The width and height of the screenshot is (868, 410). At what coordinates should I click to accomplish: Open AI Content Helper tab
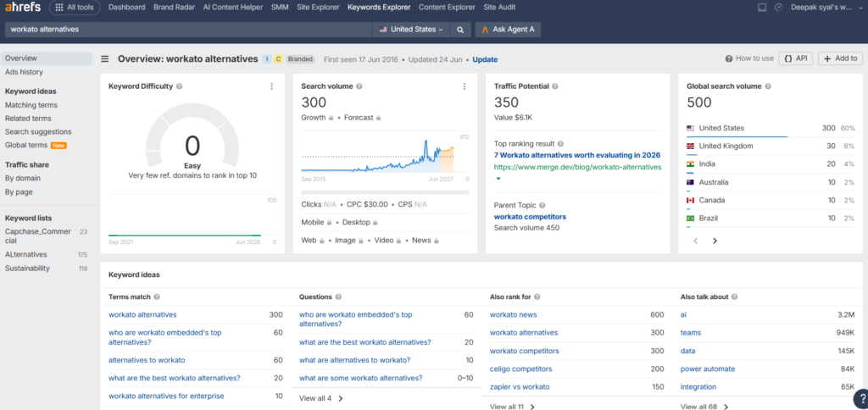pyautogui.click(x=233, y=7)
